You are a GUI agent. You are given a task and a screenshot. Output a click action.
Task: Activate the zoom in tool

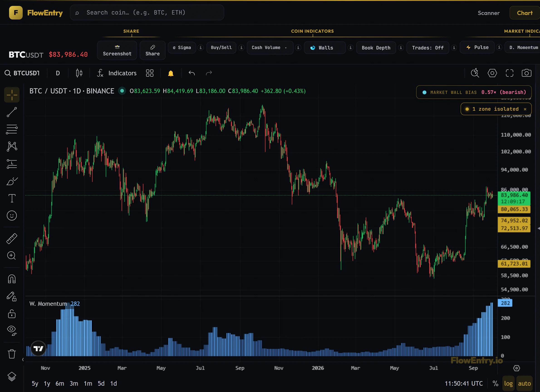12,256
